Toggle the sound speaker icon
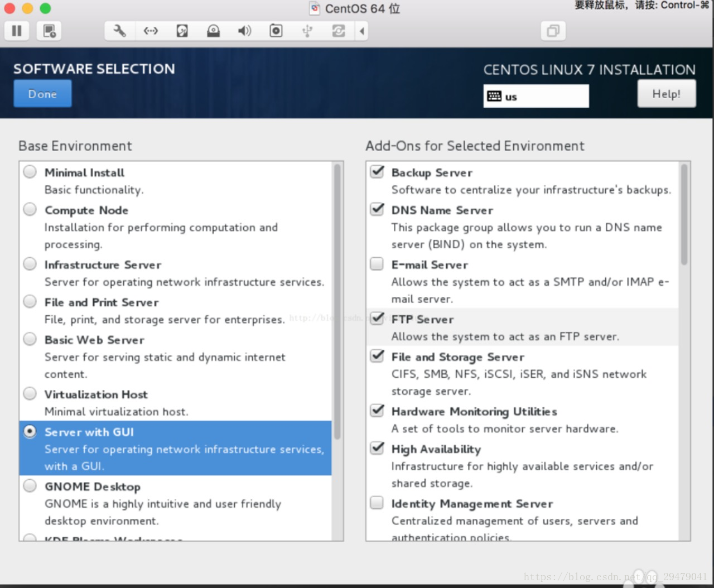Image resolution: width=714 pixels, height=588 pixels. click(x=244, y=31)
